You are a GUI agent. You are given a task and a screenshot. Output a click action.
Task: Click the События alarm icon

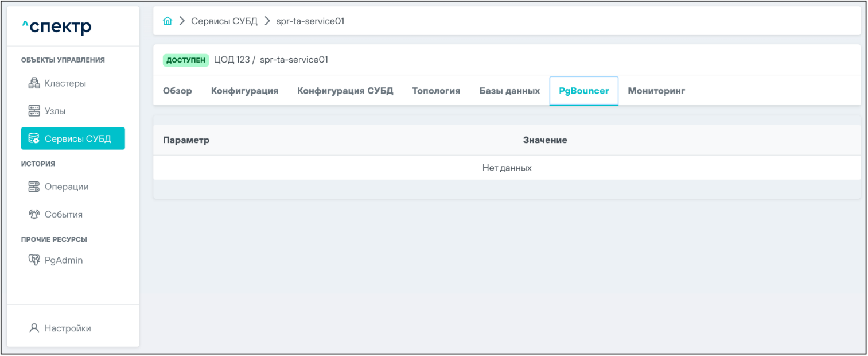[x=34, y=214]
